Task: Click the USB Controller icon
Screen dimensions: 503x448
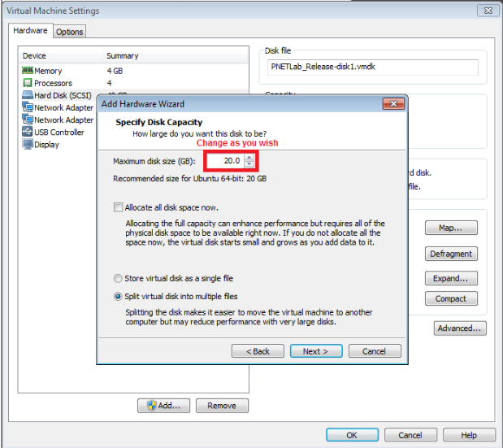Action: click(x=28, y=132)
